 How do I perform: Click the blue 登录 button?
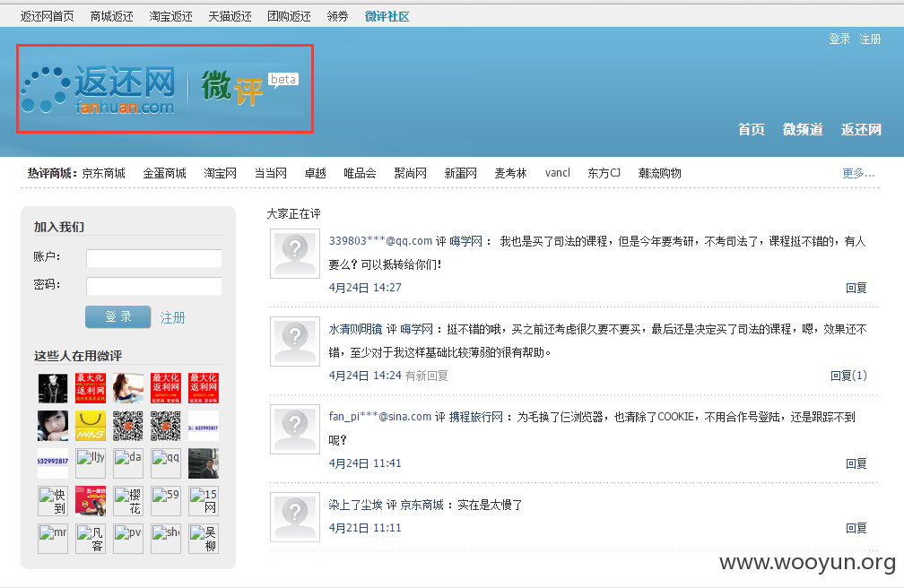coord(118,316)
